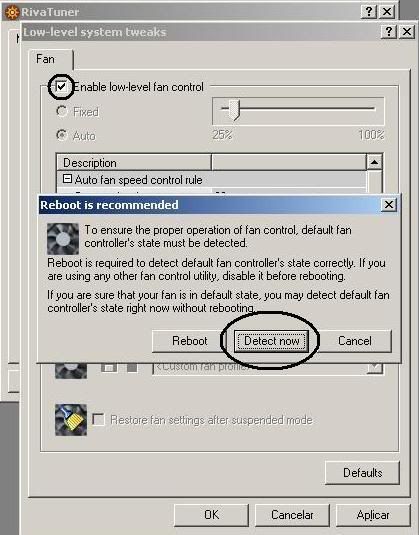Screen dimensions: 419x535
Task: Click the fan icon in reboot dialog
Action: point(63,239)
